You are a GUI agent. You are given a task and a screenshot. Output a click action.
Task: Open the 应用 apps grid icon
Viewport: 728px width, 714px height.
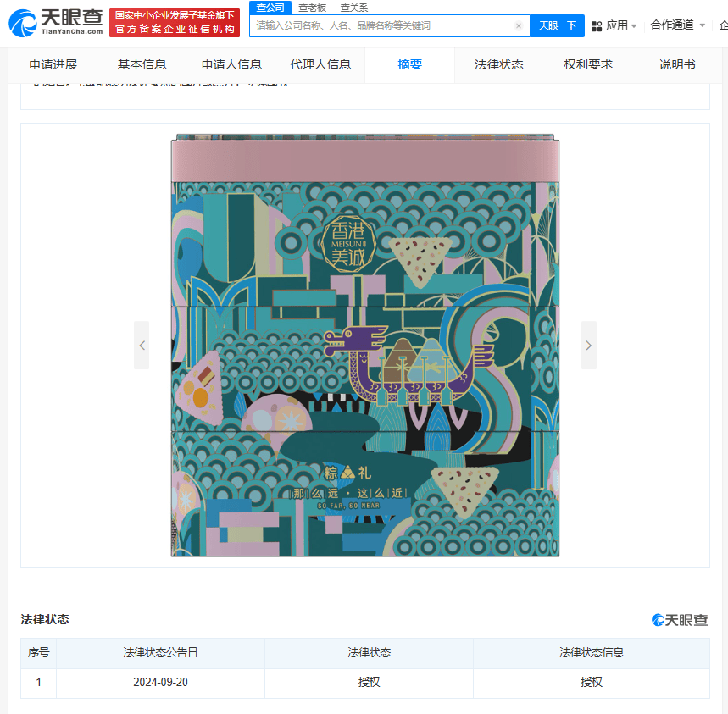[597, 26]
